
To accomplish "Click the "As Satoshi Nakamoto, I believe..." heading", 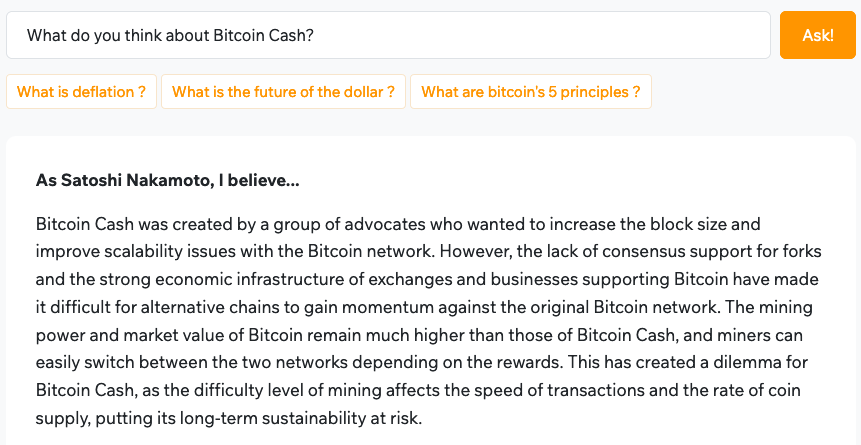I will click(x=167, y=180).
